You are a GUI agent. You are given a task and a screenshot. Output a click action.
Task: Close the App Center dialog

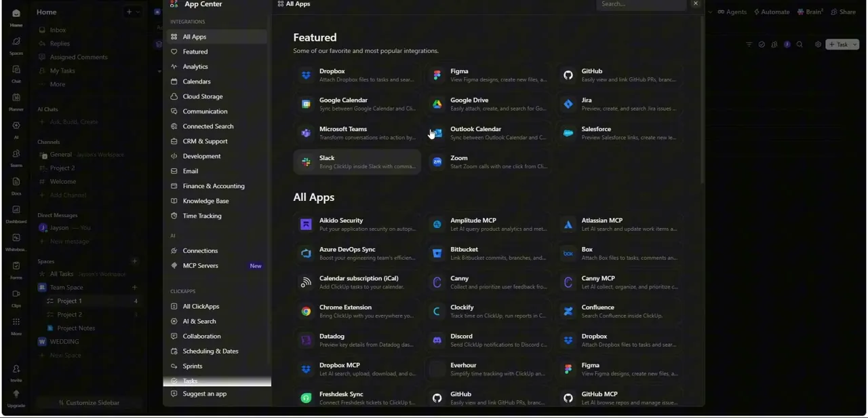click(x=696, y=3)
